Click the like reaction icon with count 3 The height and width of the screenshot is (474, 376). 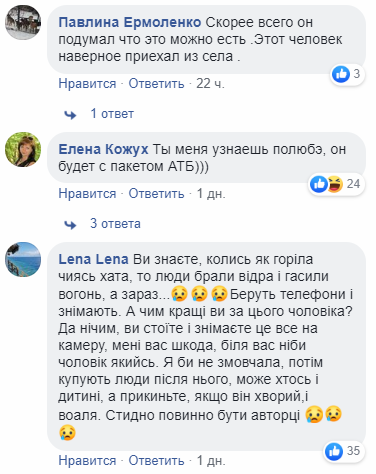341,74
